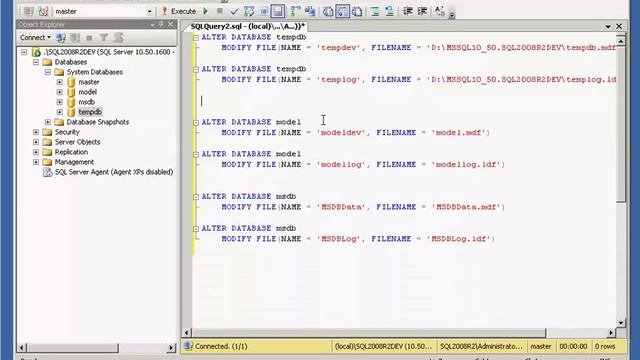Viewport: 640px width, 360px height.
Task: Display the Estimated Execution Plan
Action: pos(249,11)
